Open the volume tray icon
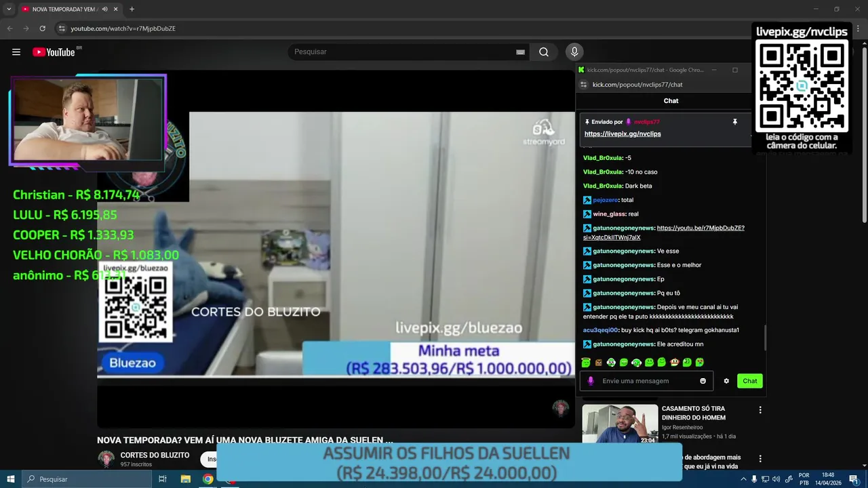The height and width of the screenshot is (488, 868). coord(776,479)
